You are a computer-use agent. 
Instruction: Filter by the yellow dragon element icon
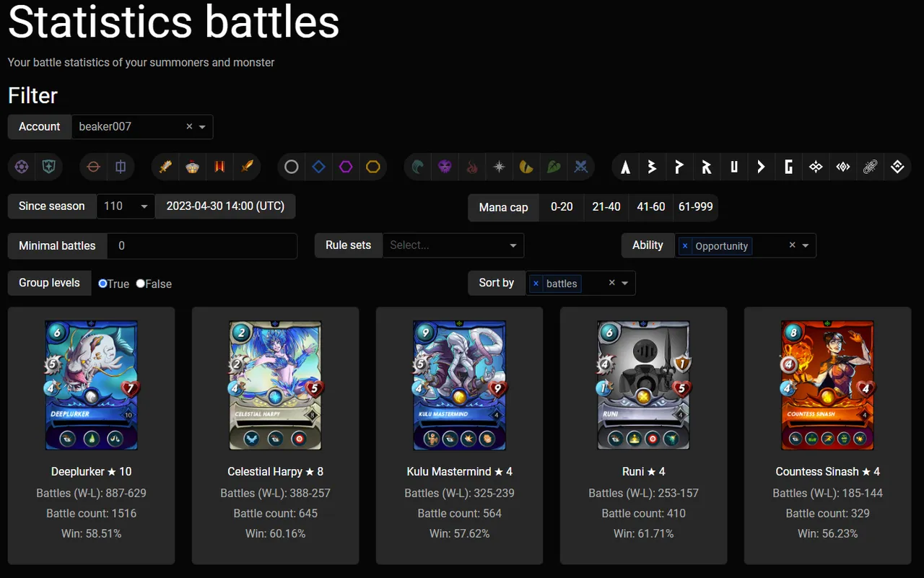point(526,167)
